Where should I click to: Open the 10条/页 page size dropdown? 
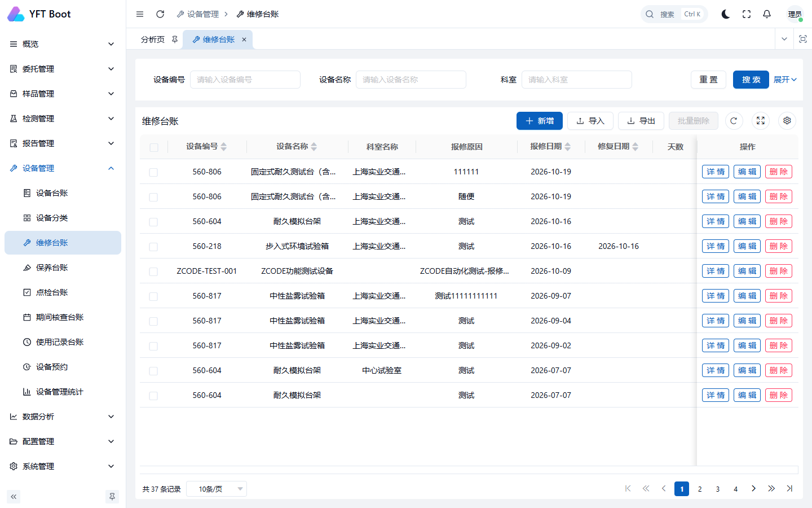pos(217,489)
